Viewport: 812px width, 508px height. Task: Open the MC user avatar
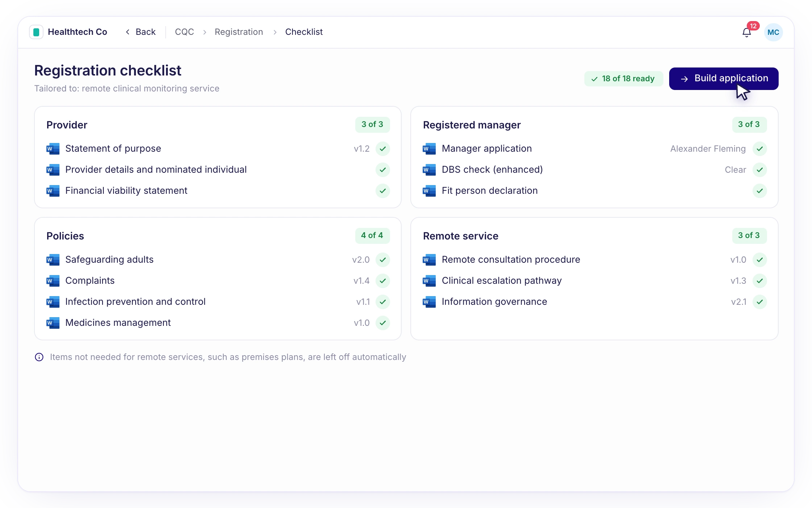[x=773, y=32]
